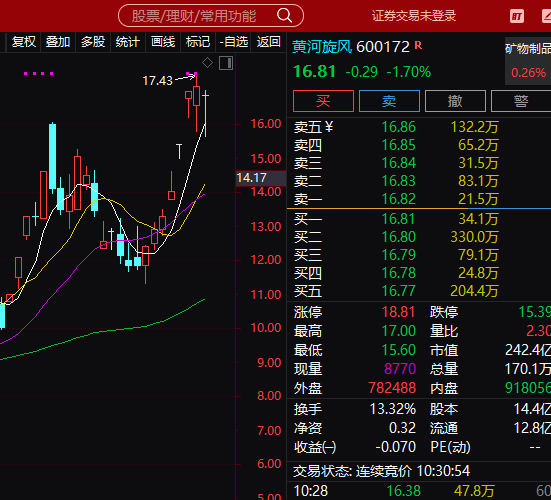Select 卖四 price 16.85
The width and height of the screenshot is (551, 500).
[x=398, y=145]
